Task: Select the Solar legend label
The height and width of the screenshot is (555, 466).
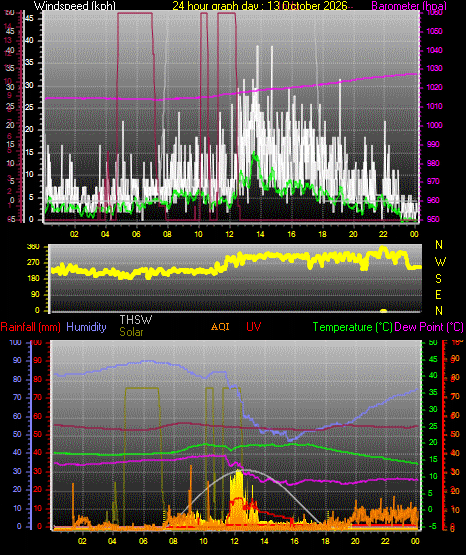Action: tap(131, 332)
